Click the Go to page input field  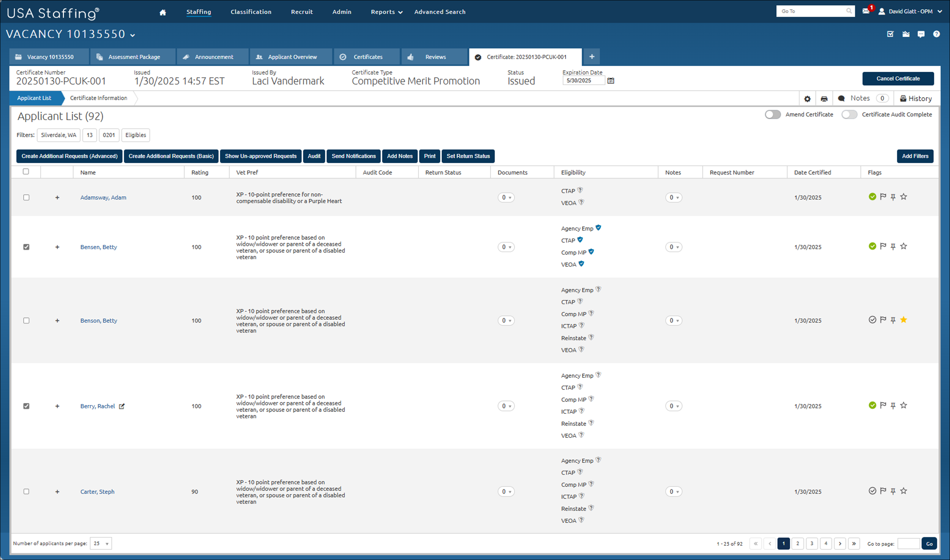pyautogui.click(x=908, y=544)
